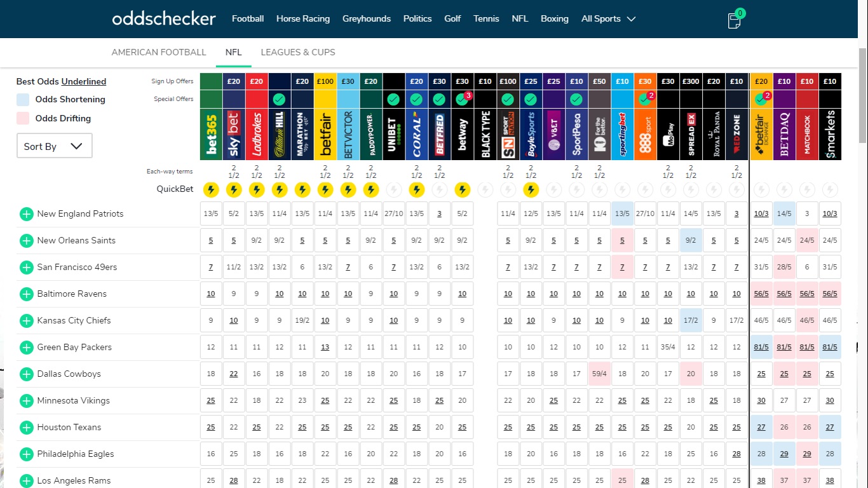Expand the Philadelphia Eagles row
The width and height of the screenshot is (868, 488).
pos(26,454)
